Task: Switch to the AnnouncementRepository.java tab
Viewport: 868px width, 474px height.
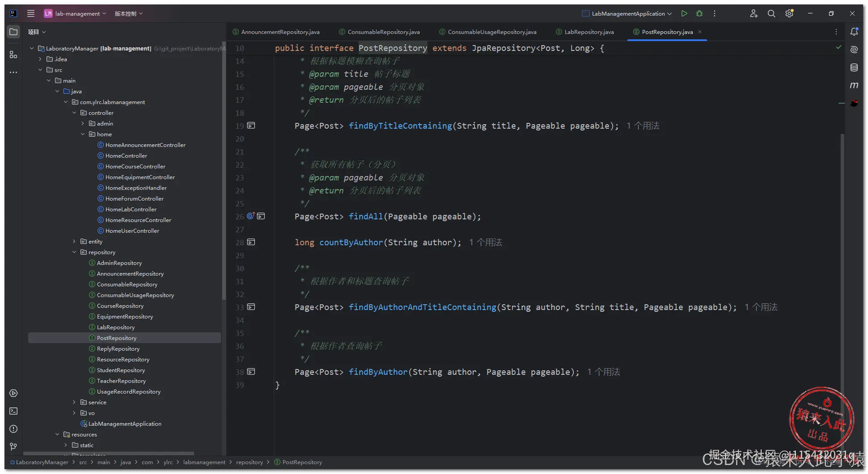Action: point(280,32)
